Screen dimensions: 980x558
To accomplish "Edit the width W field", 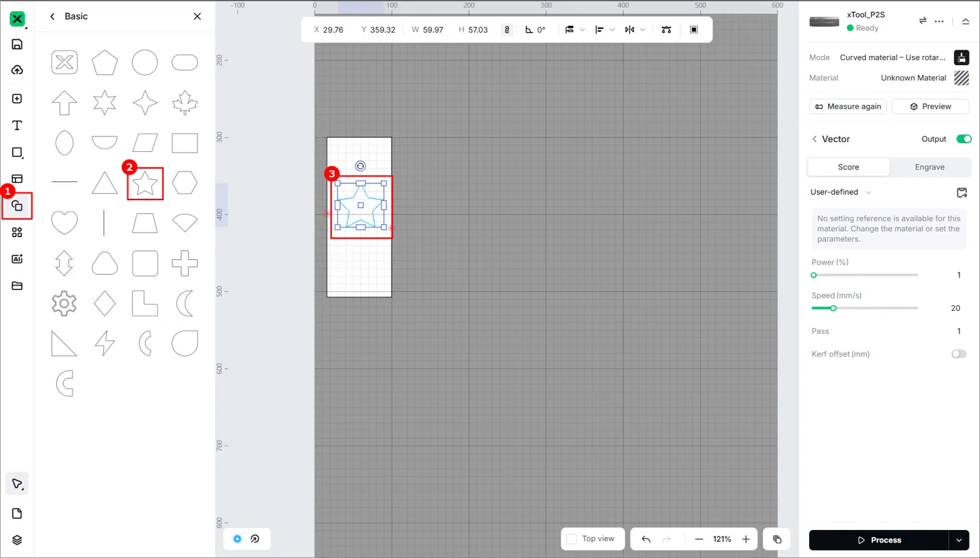I will [428, 30].
